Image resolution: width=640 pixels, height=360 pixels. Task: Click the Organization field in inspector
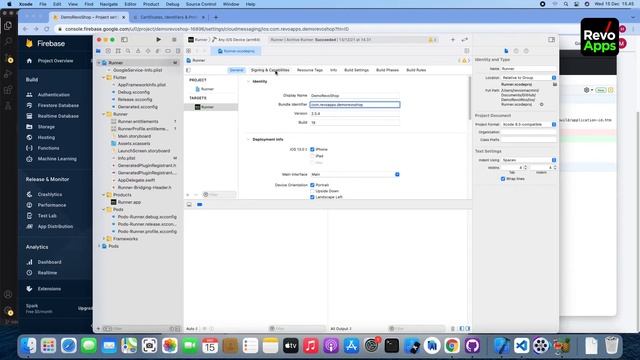(x=529, y=132)
